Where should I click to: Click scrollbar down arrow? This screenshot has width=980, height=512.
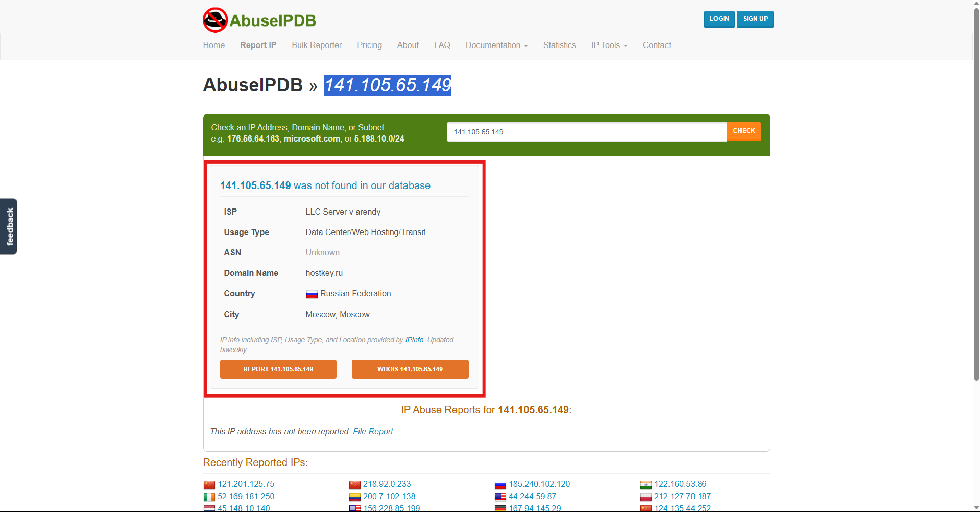pos(976,507)
